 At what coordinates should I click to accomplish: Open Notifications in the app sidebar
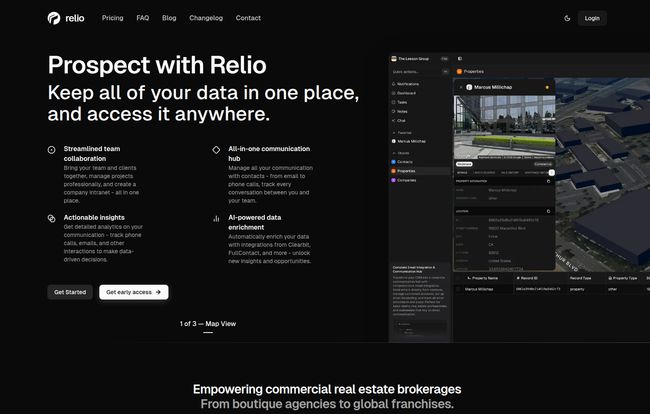tap(405, 84)
